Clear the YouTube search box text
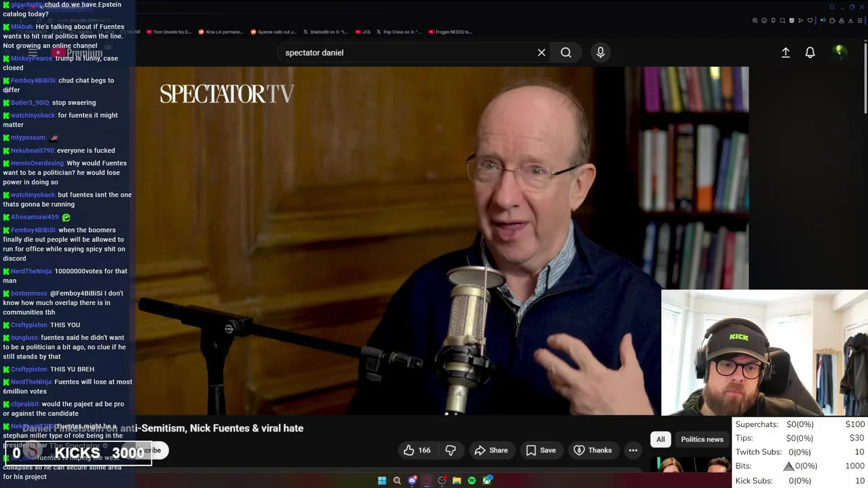This screenshot has width=868, height=488. point(541,52)
